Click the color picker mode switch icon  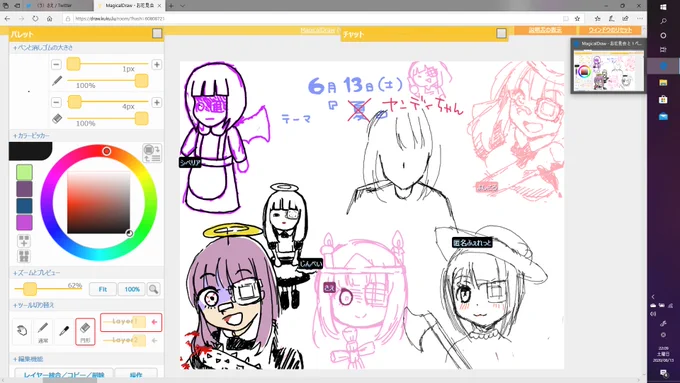(x=152, y=153)
